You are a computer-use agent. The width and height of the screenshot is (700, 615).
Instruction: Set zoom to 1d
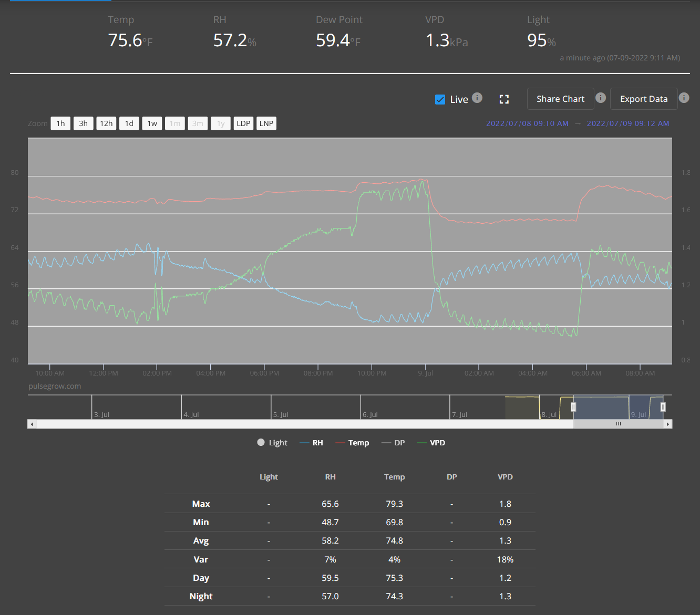click(x=129, y=123)
